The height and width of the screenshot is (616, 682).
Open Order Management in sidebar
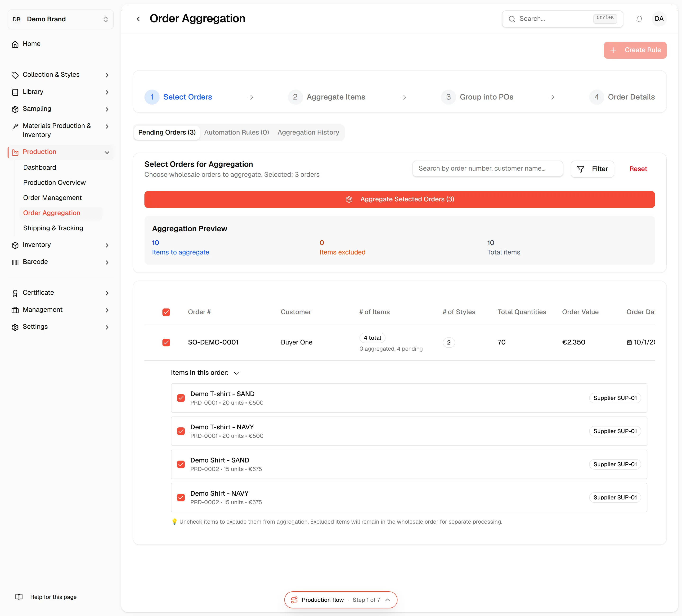[x=52, y=198]
